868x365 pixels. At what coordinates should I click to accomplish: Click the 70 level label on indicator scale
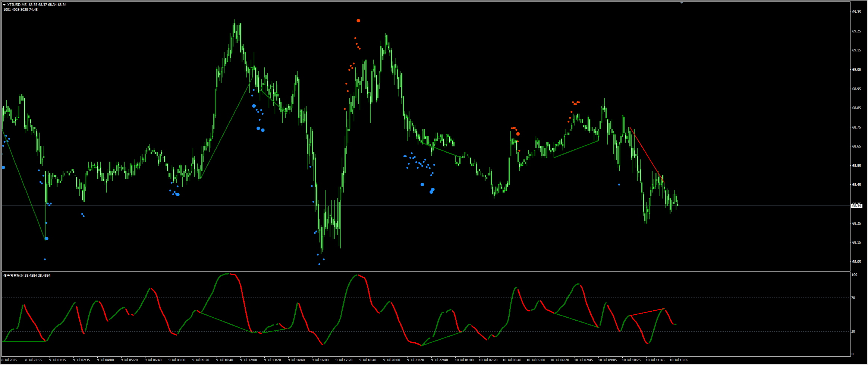(x=853, y=298)
